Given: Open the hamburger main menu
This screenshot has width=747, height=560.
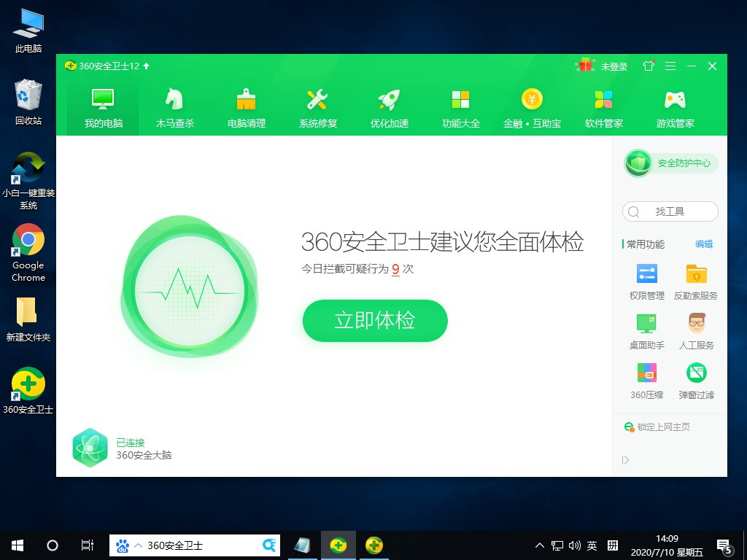Looking at the screenshot, I should coord(670,66).
